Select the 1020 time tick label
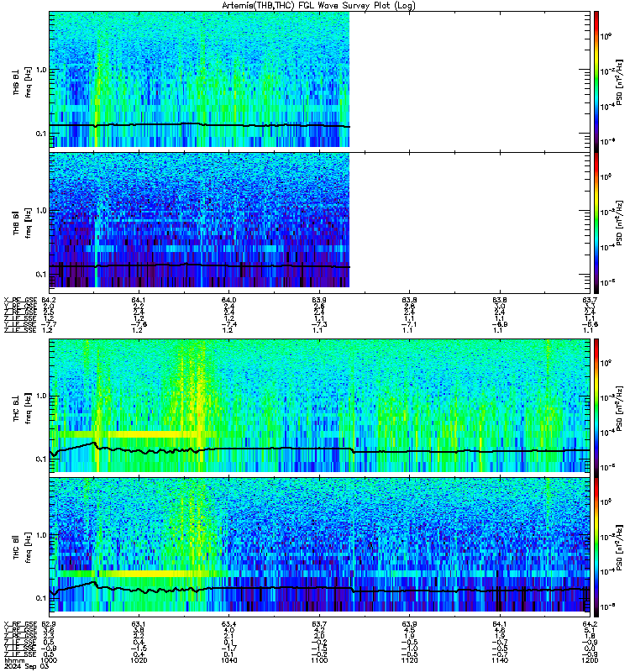 [139, 660]
